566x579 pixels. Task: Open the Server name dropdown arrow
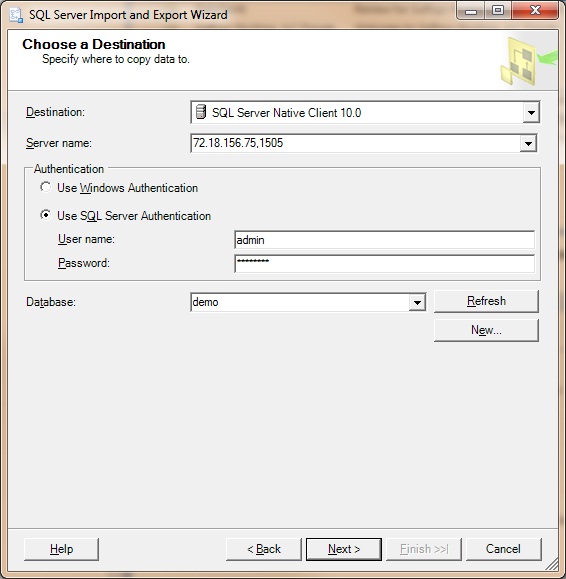[528, 143]
